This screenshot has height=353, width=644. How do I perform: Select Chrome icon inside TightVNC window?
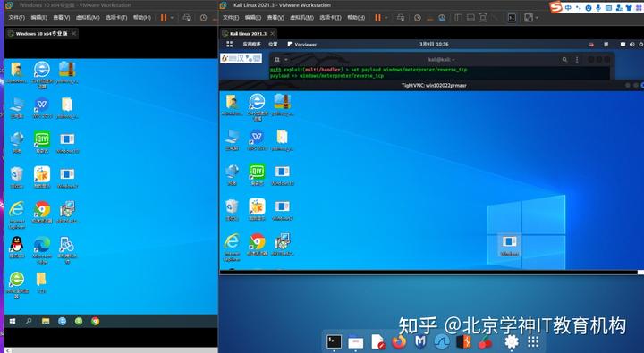pos(257,244)
